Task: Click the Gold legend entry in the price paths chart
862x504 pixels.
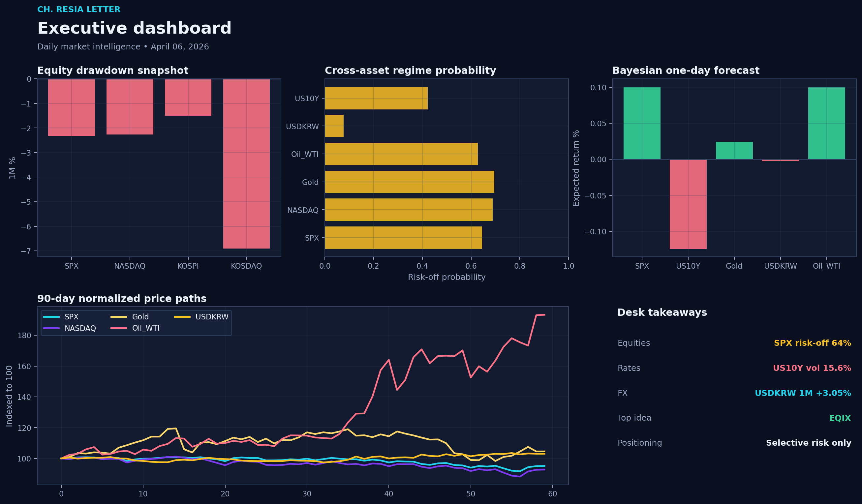Action: point(130,317)
